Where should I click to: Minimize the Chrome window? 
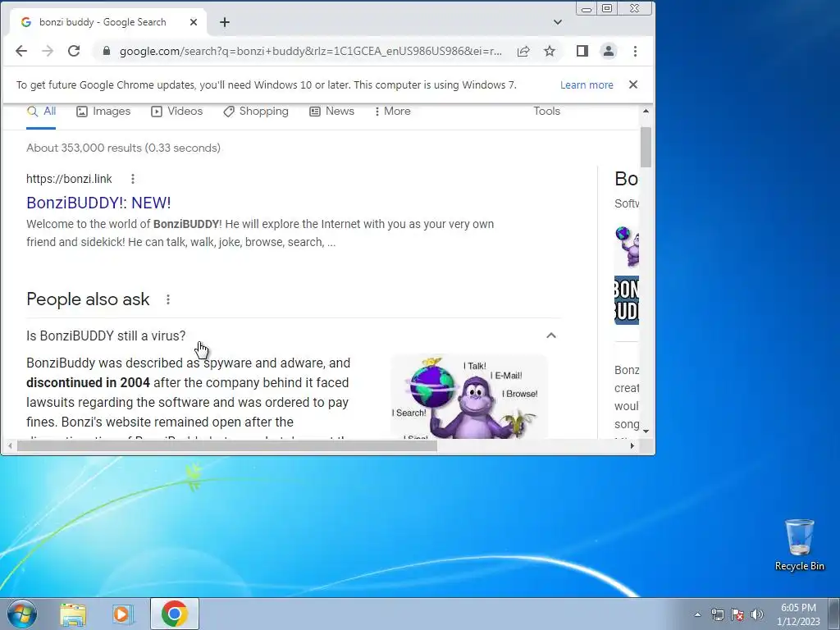[x=587, y=8]
